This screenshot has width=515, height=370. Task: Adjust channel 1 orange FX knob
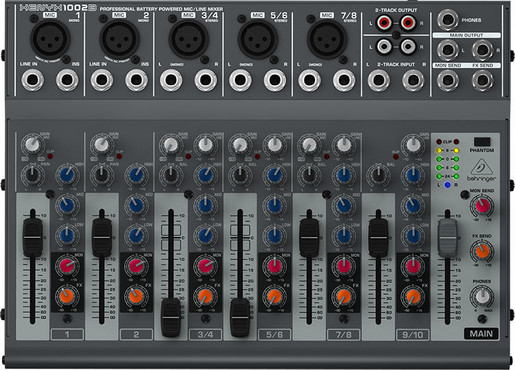(x=67, y=296)
